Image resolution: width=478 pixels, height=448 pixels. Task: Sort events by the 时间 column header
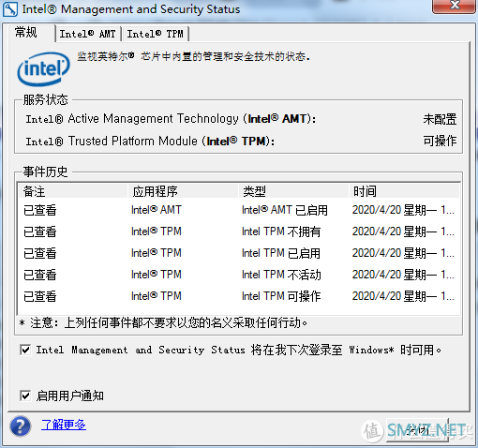click(404, 191)
